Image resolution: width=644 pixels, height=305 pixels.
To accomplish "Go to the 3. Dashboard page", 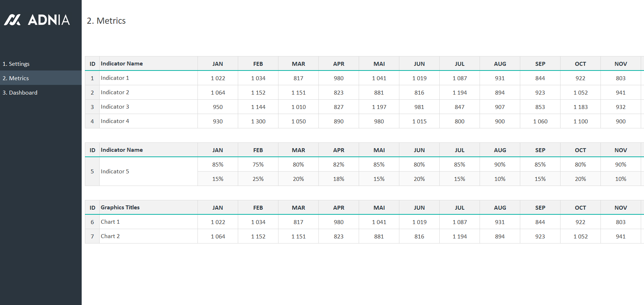I will click(x=20, y=92).
